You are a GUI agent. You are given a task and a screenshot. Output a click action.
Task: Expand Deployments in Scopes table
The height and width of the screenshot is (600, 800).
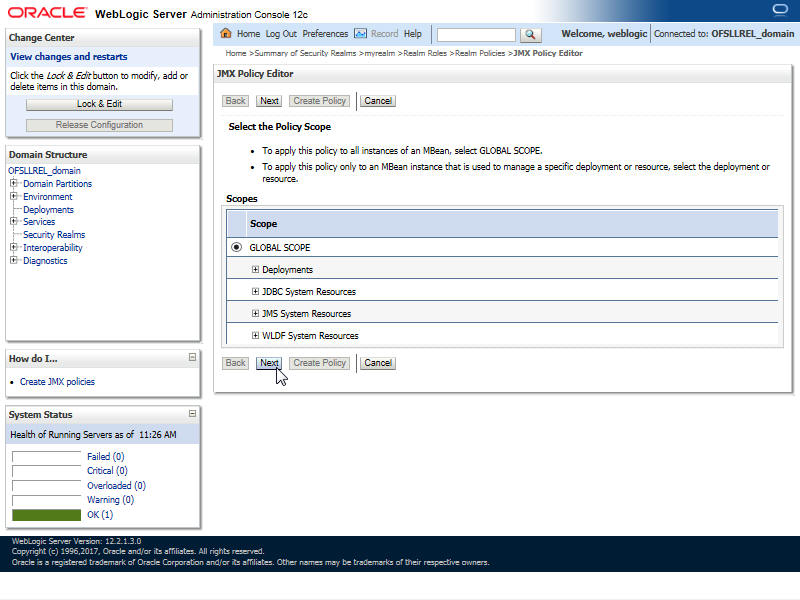255,269
